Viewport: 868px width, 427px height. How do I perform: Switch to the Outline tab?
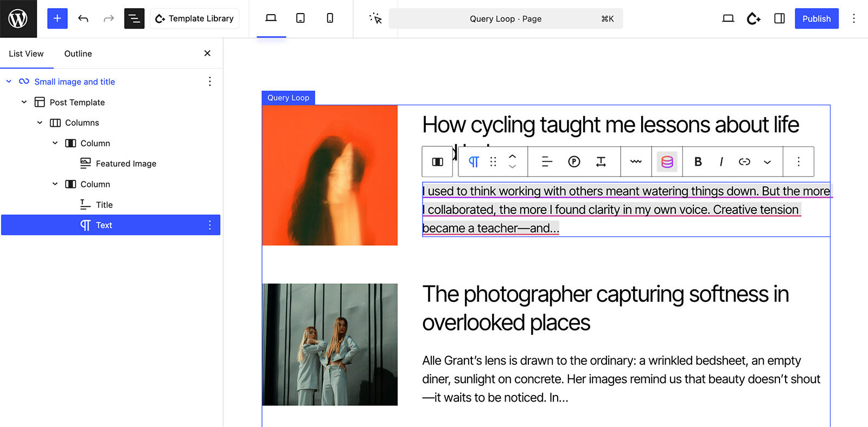pyautogui.click(x=78, y=54)
